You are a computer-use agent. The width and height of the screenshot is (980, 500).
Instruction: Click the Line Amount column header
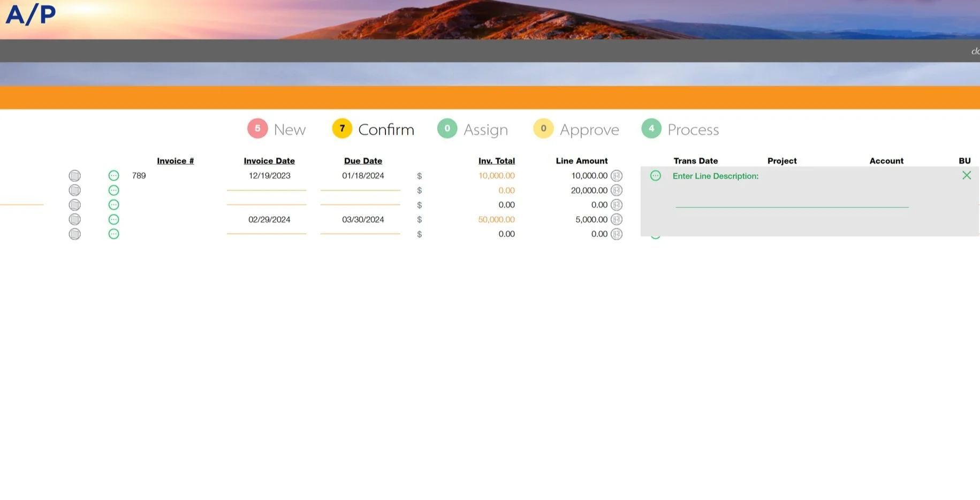[582, 160]
